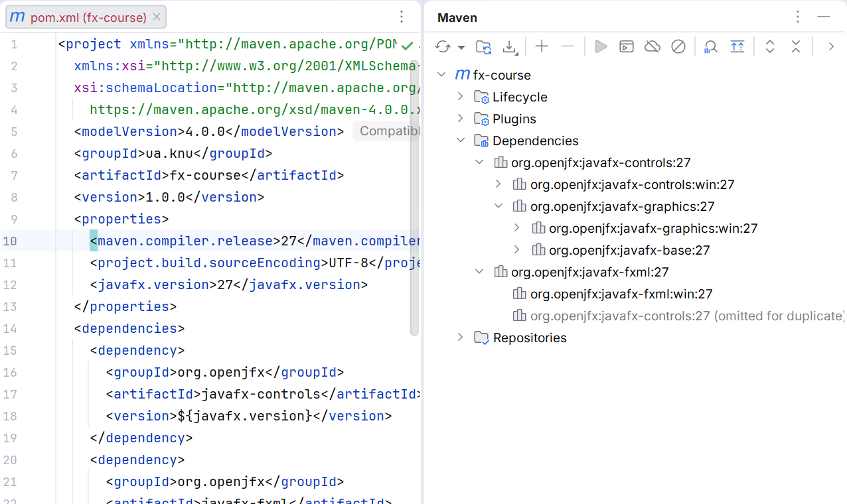Collapse the fx-course project node
Image resolution: width=847 pixels, height=504 pixels.
pyautogui.click(x=442, y=75)
